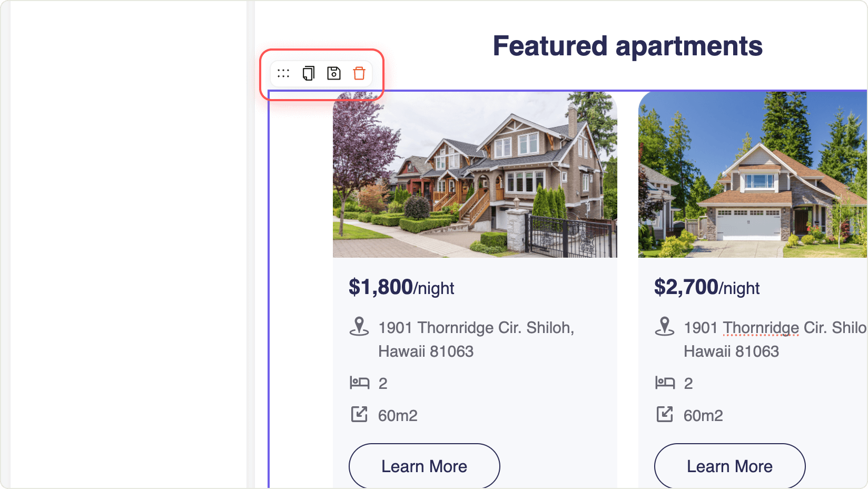This screenshot has width=868, height=489.
Task: Delete the section with the red trash icon
Action: point(359,73)
